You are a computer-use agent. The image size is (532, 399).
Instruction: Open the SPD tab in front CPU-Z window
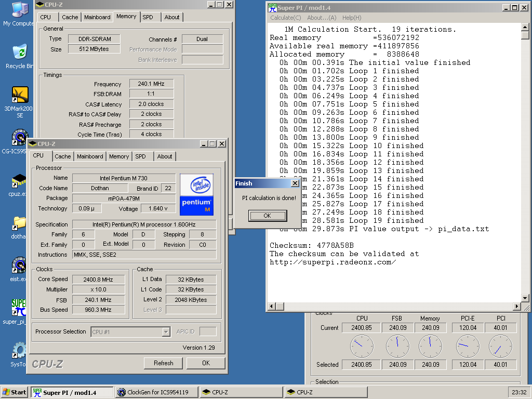point(140,156)
